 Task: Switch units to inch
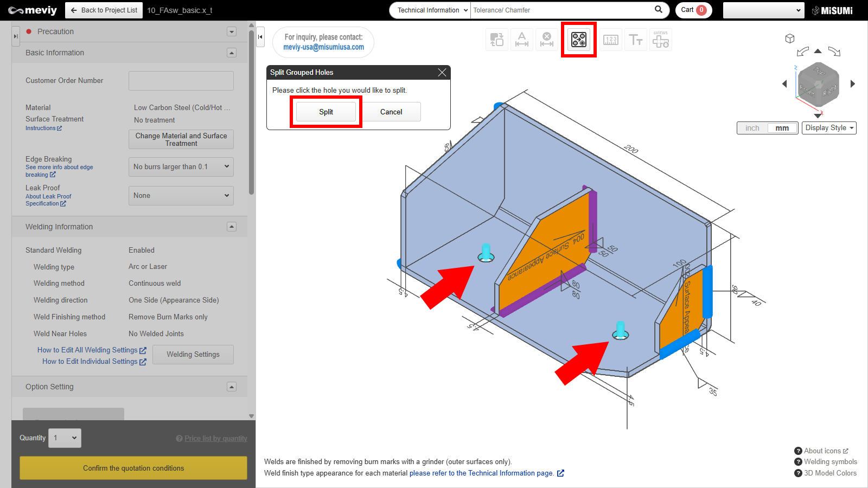pyautogui.click(x=752, y=128)
